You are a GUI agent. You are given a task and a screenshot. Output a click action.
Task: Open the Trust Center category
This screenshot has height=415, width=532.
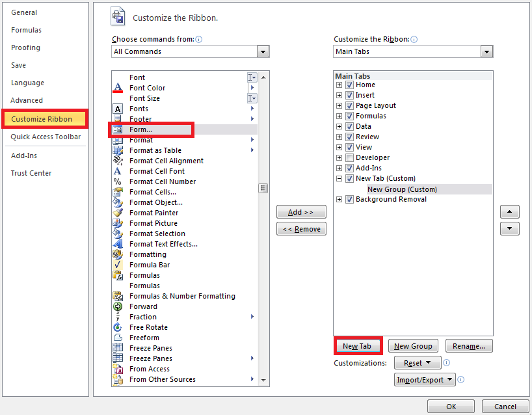pos(31,173)
